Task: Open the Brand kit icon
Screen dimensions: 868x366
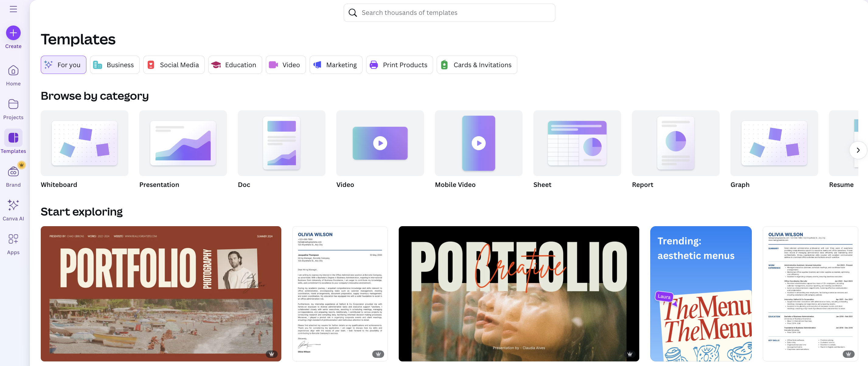Action: (x=13, y=171)
